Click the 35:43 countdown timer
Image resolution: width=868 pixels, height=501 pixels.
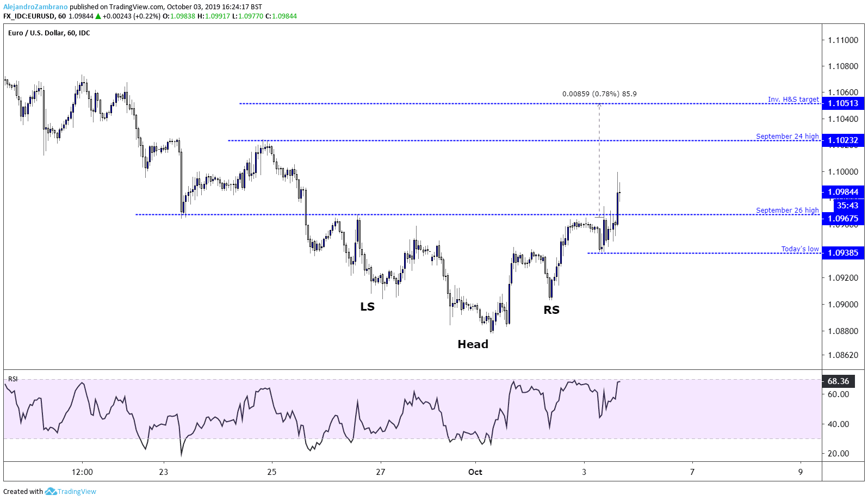coord(847,206)
